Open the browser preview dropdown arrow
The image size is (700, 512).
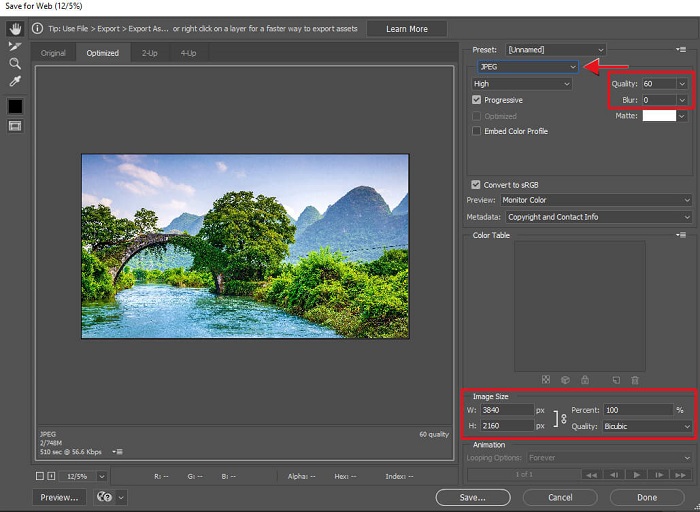tap(121, 497)
